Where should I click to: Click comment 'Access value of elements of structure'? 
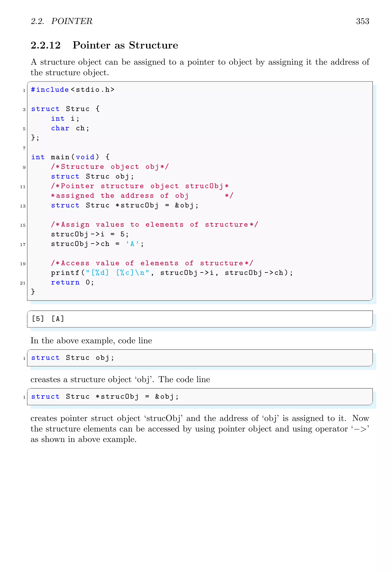[x=152, y=263]
